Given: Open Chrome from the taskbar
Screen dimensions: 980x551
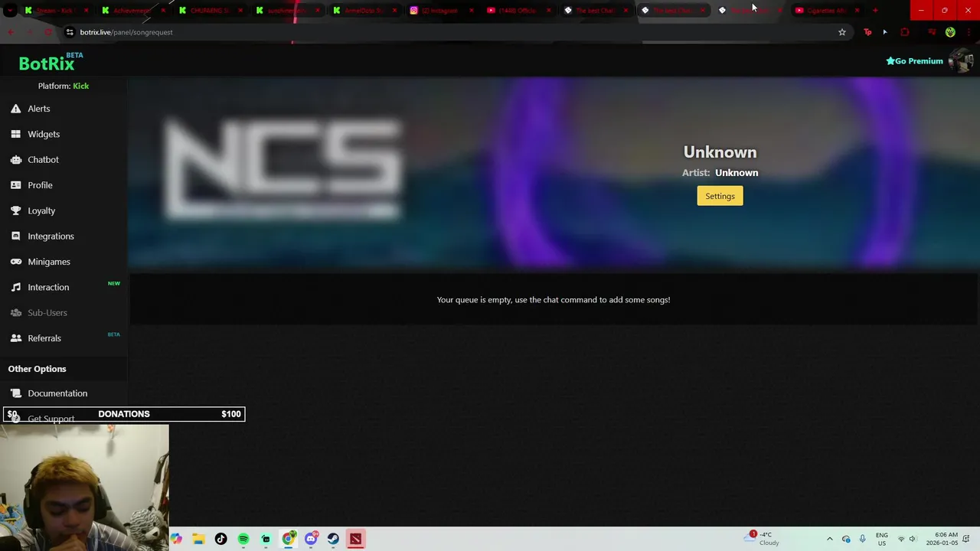Looking at the screenshot, I should 288,539.
